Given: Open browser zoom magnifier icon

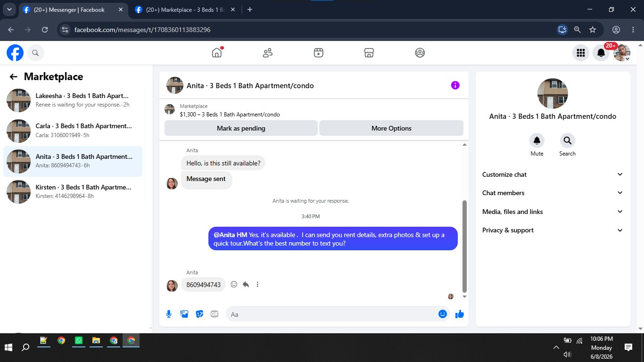Looking at the screenshot, I should (x=578, y=30).
